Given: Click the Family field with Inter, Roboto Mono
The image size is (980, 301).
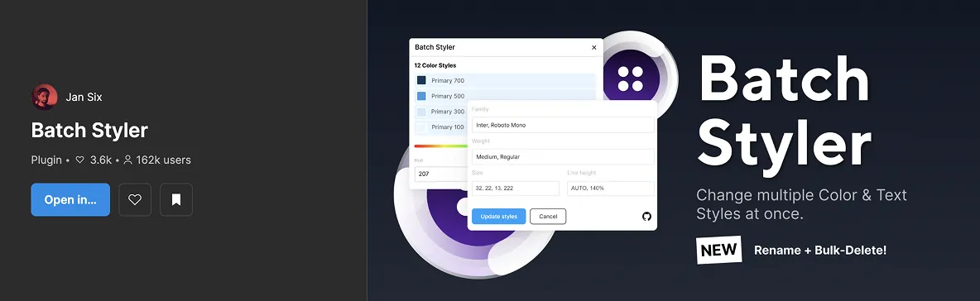Looking at the screenshot, I should (563, 125).
